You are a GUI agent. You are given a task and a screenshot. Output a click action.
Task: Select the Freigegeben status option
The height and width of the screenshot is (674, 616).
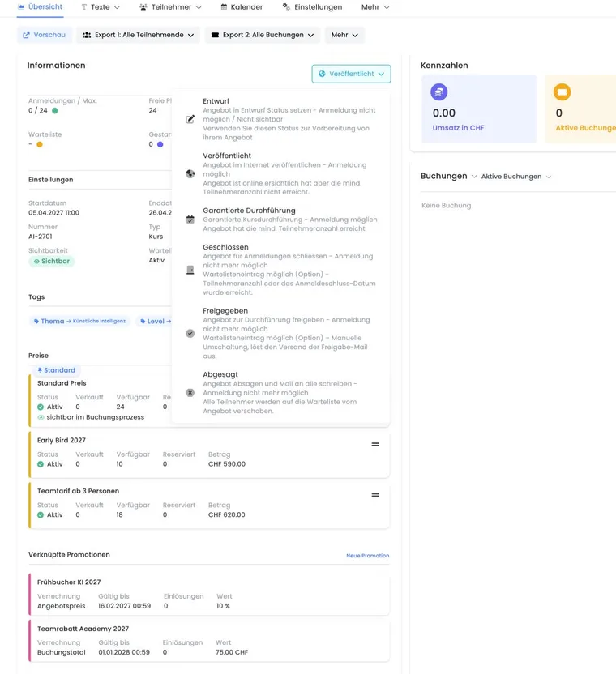tap(281, 333)
